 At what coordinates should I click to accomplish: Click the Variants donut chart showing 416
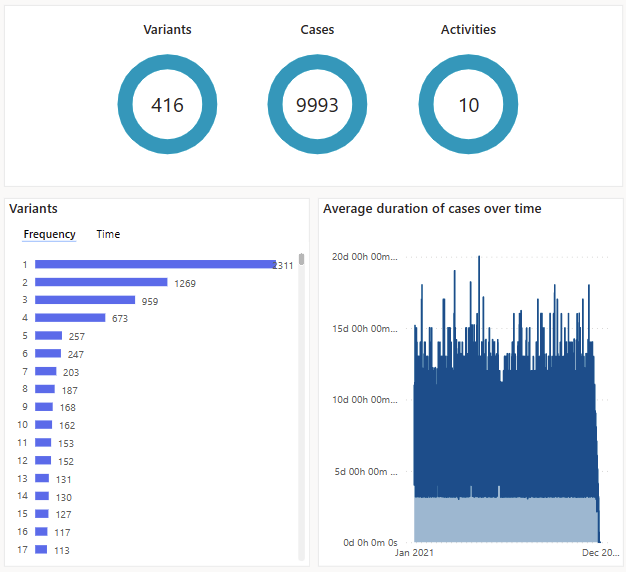click(167, 105)
